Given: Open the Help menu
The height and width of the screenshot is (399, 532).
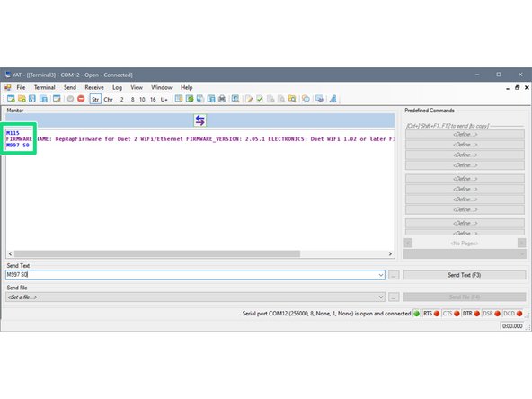Looking at the screenshot, I should click(x=186, y=87).
